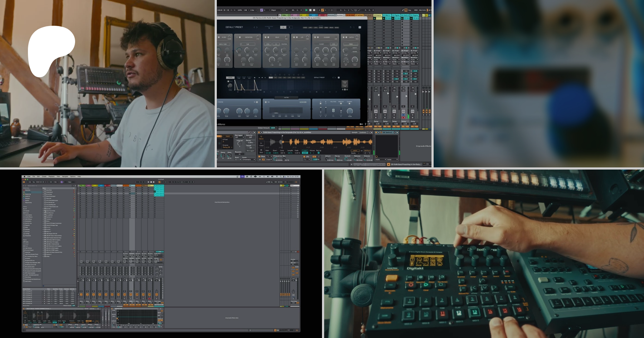Open the Apple menu icon

pos(24,176)
